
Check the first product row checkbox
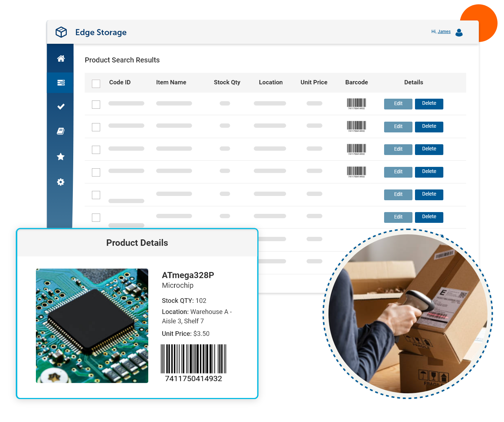[x=96, y=105]
